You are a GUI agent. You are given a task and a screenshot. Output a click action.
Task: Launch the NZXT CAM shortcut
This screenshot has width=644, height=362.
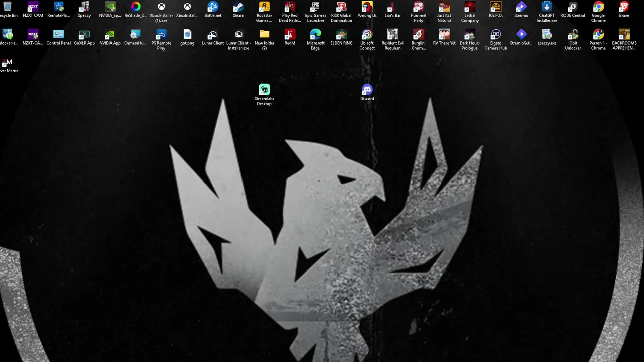point(33,7)
